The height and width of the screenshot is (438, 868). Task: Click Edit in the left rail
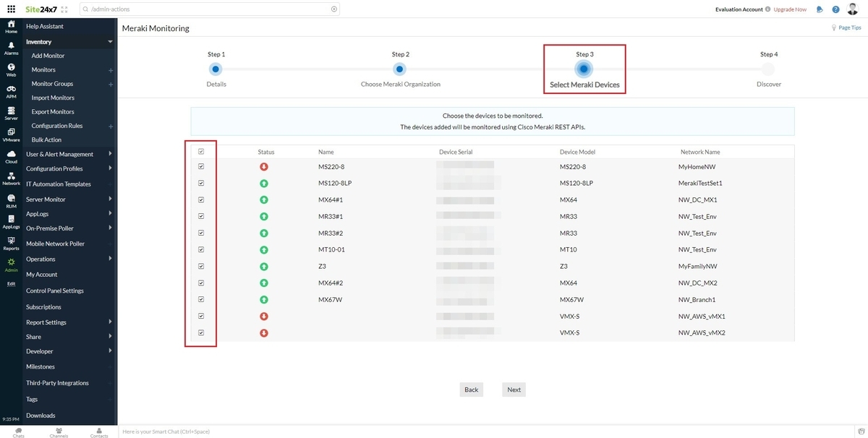tap(11, 284)
